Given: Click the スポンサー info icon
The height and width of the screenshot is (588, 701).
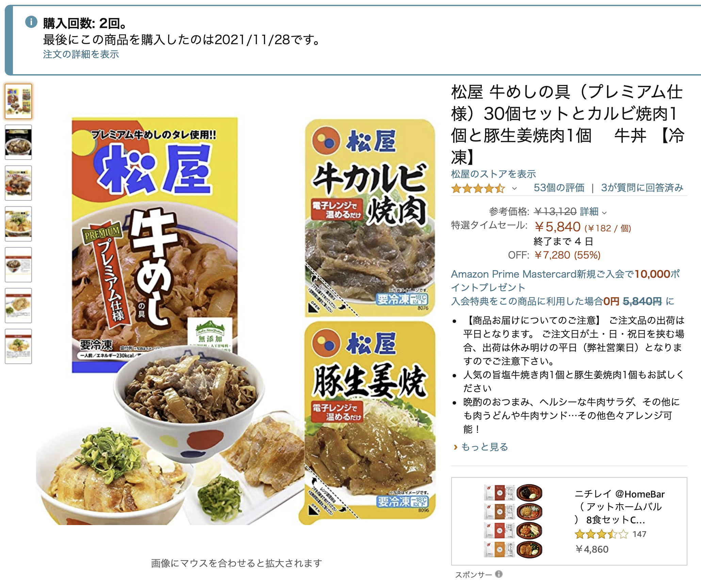Looking at the screenshot, I should (x=499, y=574).
